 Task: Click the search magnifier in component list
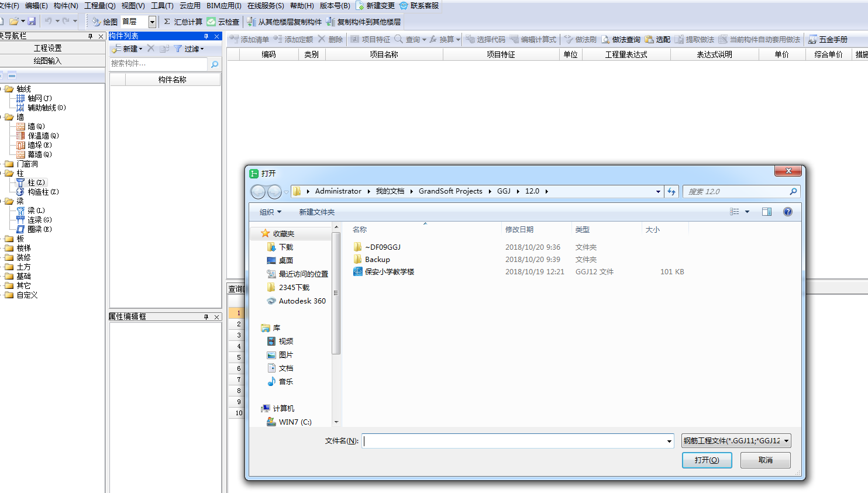click(x=215, y=64)
